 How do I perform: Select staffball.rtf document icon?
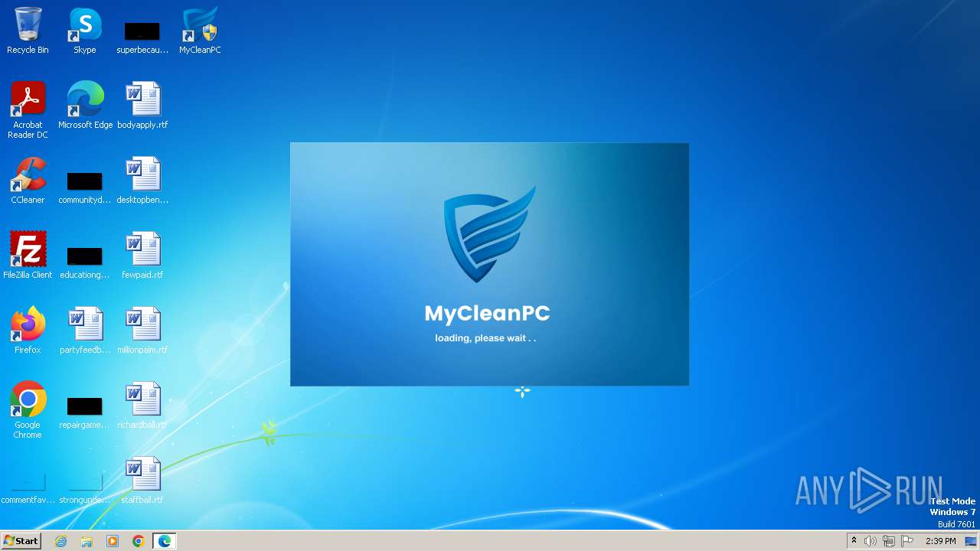[142, 481]
